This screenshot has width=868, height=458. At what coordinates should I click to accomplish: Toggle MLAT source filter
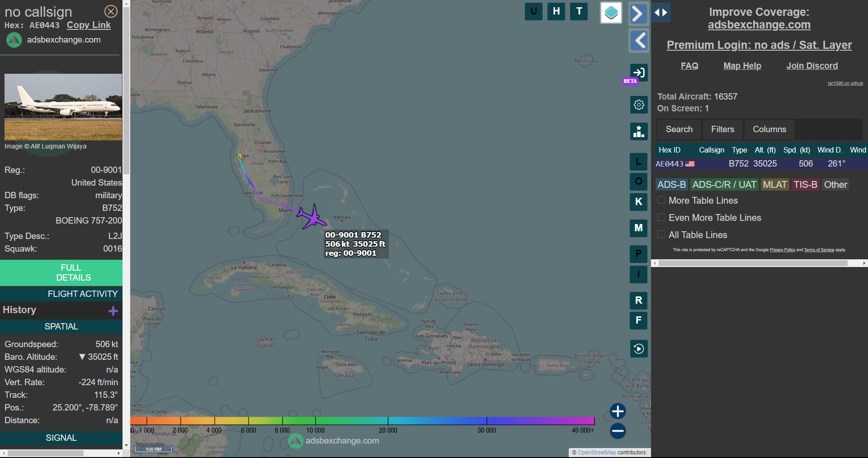click(775, 185)
